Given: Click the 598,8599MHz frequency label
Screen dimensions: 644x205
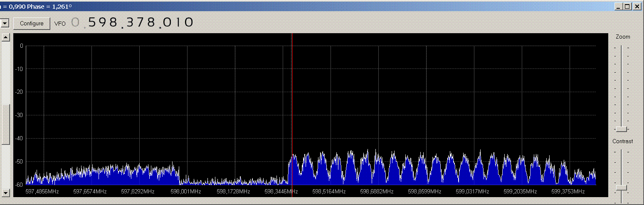Looking at the screenshot, I should pos(424,192).
